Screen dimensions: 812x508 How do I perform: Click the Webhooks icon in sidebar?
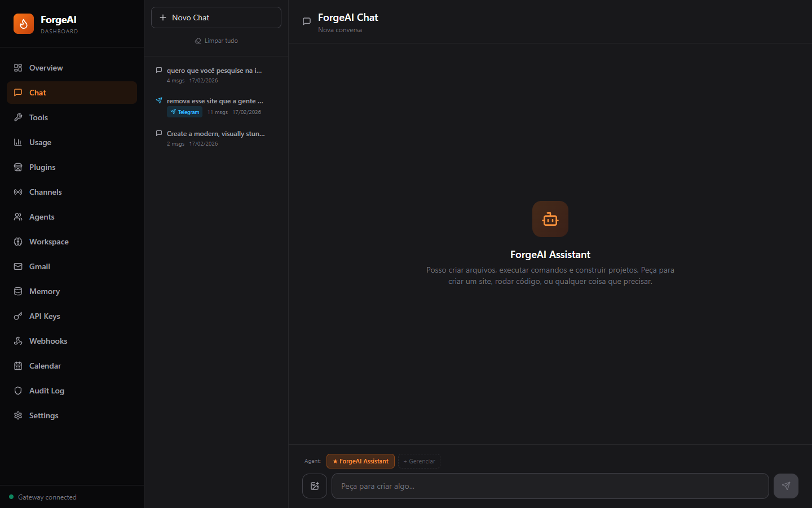point(18,341)
